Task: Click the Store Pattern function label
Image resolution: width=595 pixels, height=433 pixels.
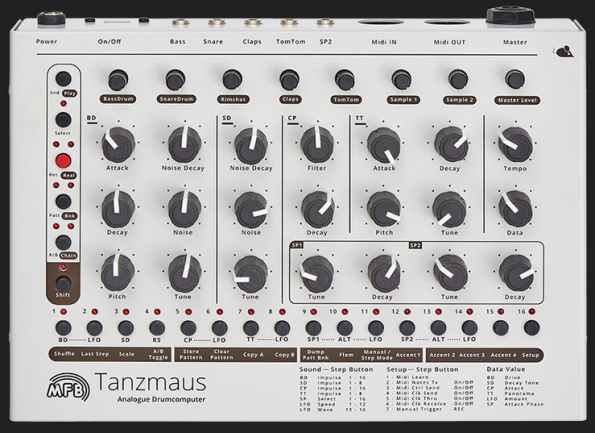Action: tap(191, 354)
